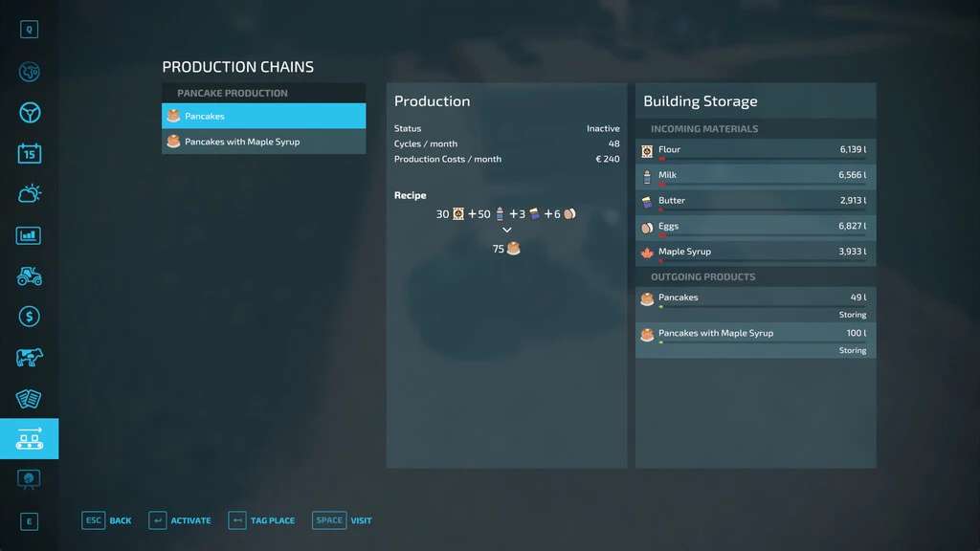This screenshot has width=980, height=551.
Task: Click Tag Place button
Action: tap(261, 520)
